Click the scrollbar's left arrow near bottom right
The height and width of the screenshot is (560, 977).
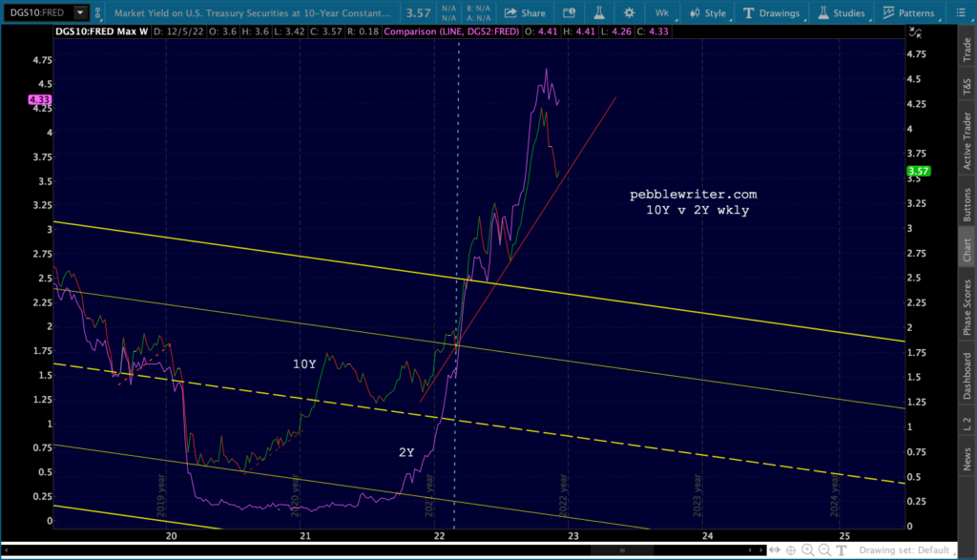(750, 550)
